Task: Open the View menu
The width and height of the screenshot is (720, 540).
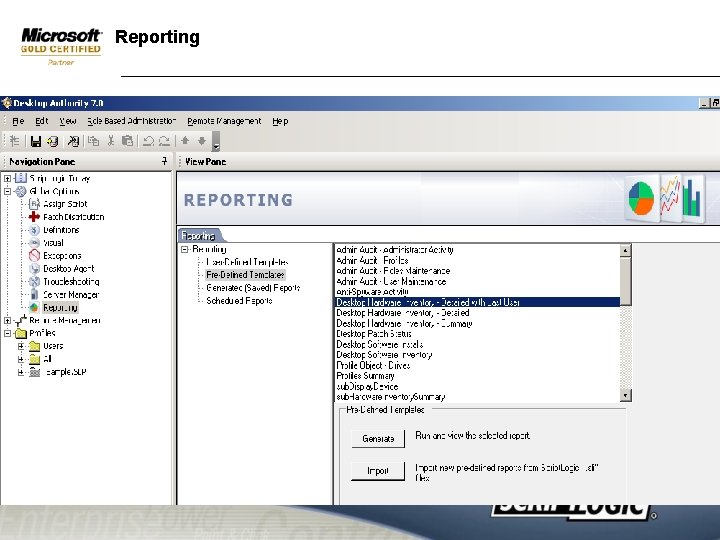Action: tap(68, 121)
